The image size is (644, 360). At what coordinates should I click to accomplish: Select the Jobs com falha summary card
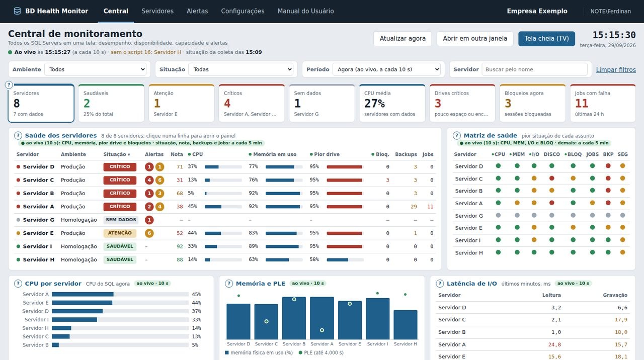pos(603,103)
